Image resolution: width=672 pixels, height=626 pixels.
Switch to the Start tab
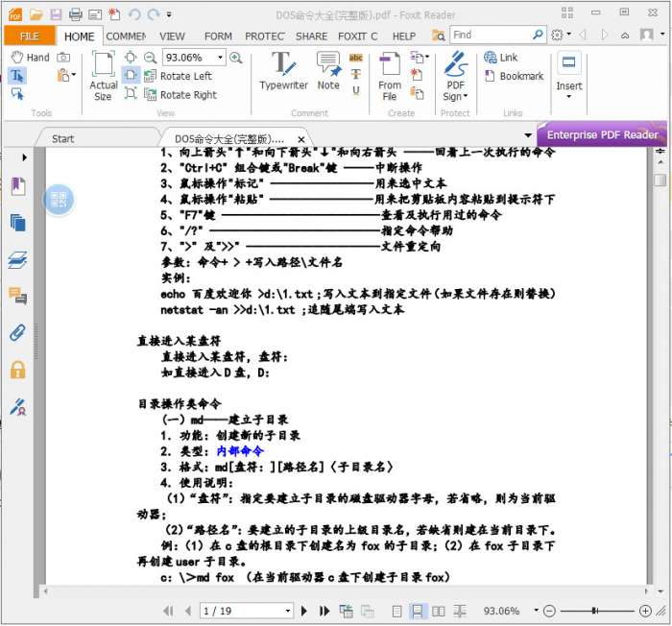click(62, 138)
